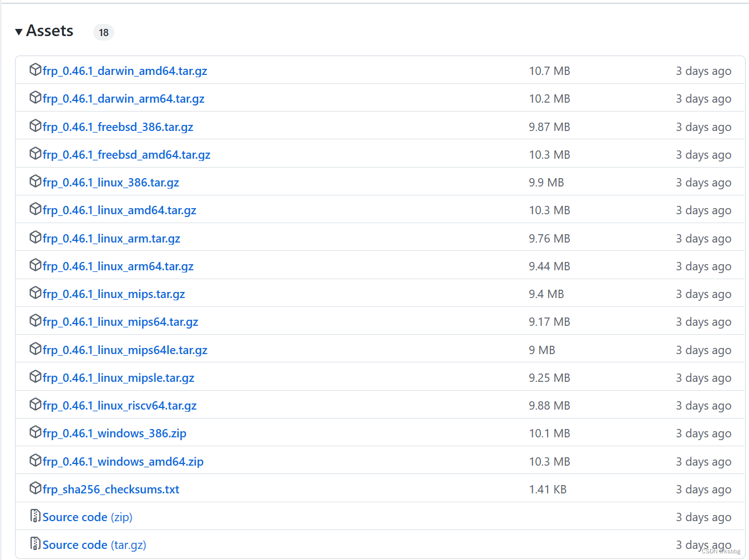Screen dimensions: 749x560
Task: Click the package icon beside frp_0.46.1_windows_386.zip
Action: tap(36, 432)
